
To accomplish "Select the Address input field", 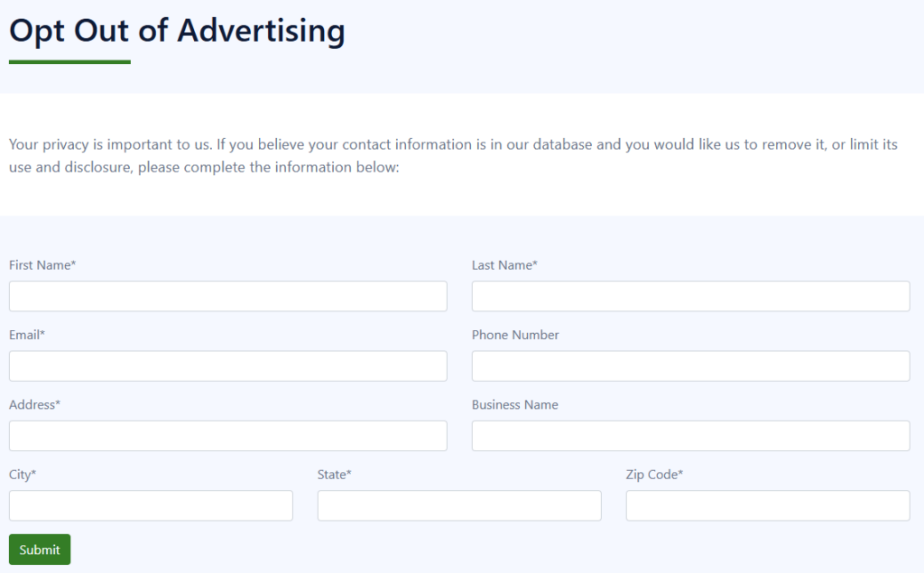I will coord(227,436).
